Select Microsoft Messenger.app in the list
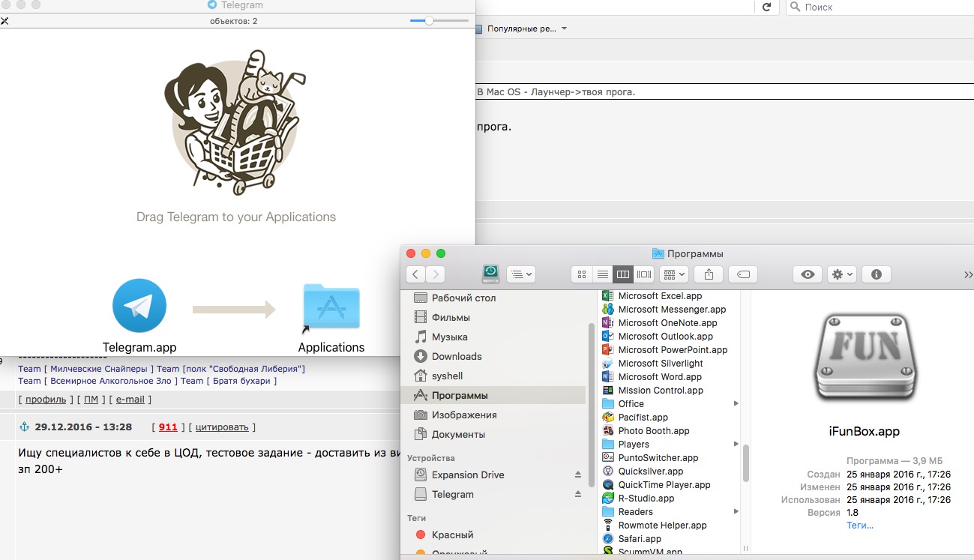The height and width of the screenshot is (560, 974). tap(671, 310)
